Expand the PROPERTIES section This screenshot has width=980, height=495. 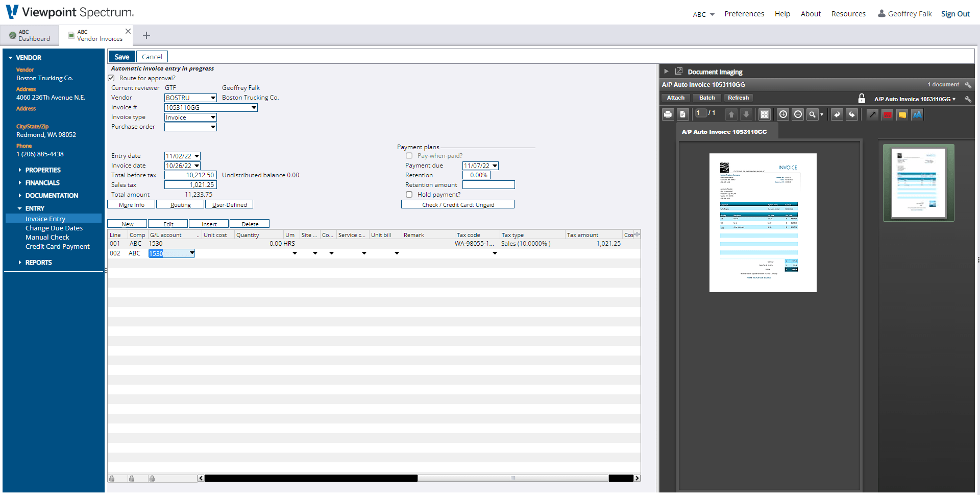(43, 170)
